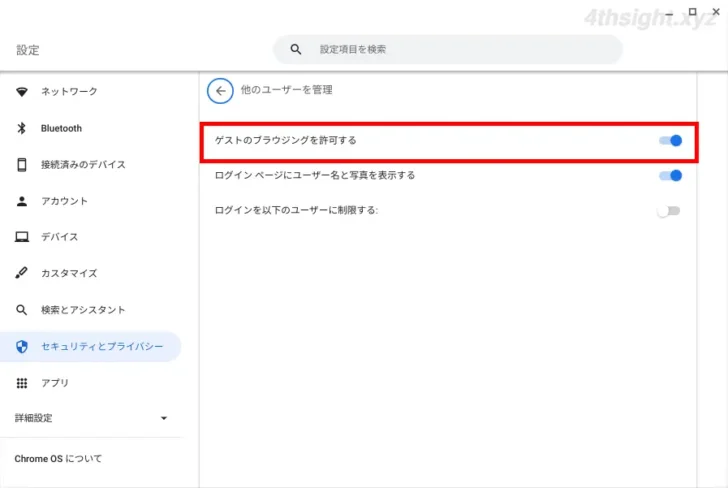The width and height of the screenshot is (728, 488).
Task: Close the settings window
Action: pos(716,12)
